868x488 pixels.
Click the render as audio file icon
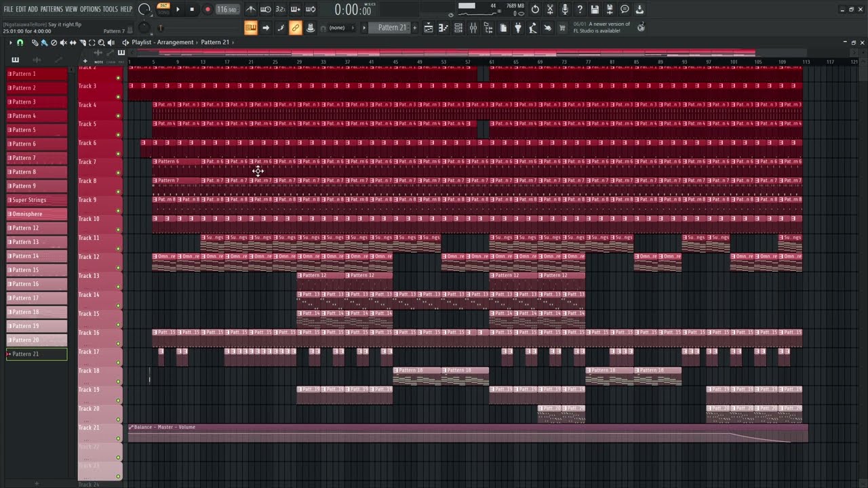coord(610,9)
